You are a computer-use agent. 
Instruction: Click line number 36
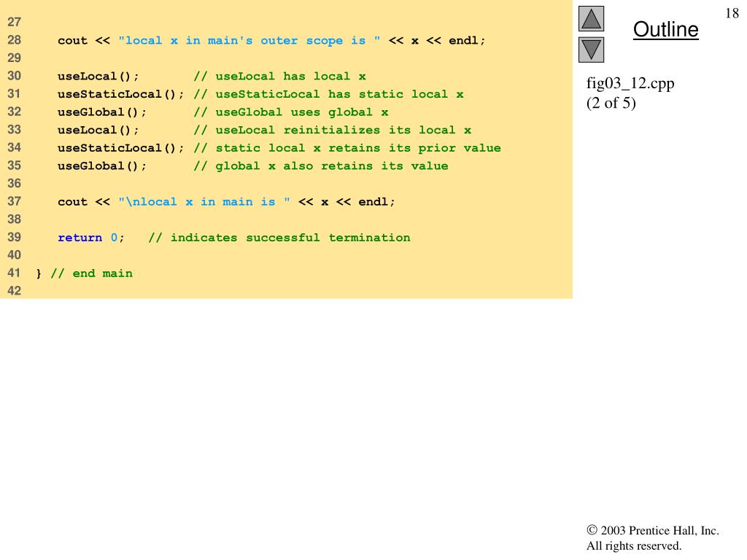pos(15,183)
